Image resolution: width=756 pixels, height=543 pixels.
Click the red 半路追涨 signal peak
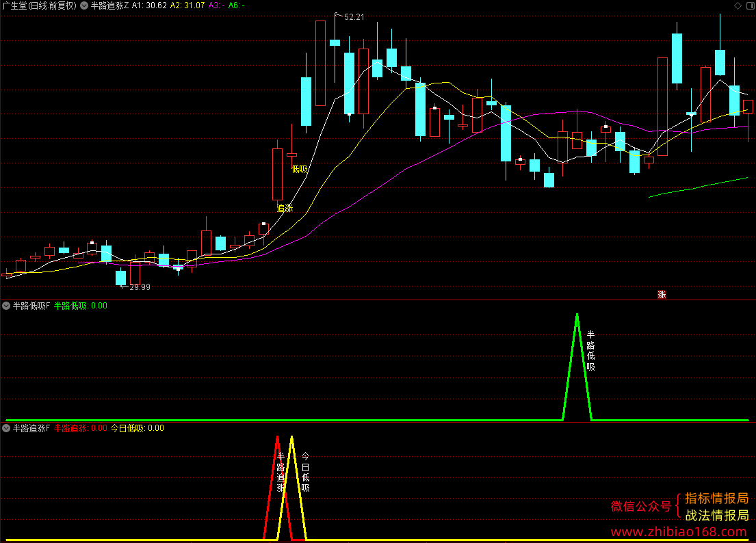pyautogui.click(x=278, y=487)
